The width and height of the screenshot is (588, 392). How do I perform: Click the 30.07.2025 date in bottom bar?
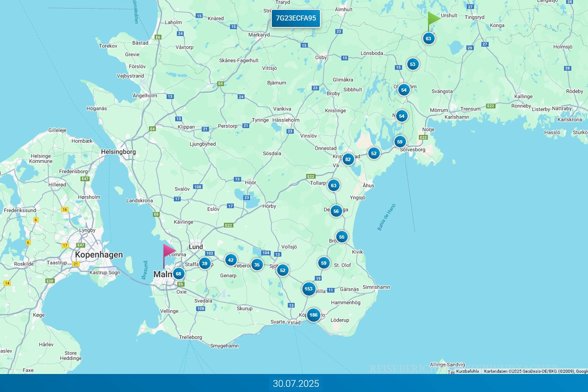[x=296, y=383]
